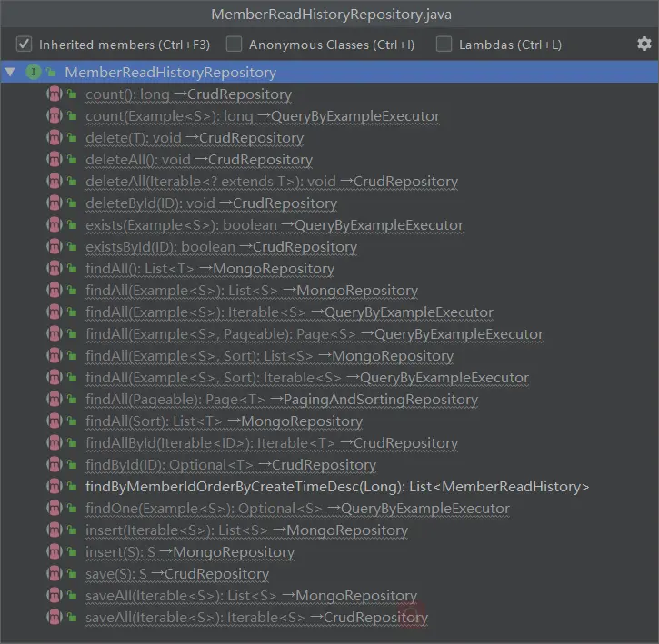Click the method icon for findOne(Example<S>)
659x644 pixels.
point(55,509)
